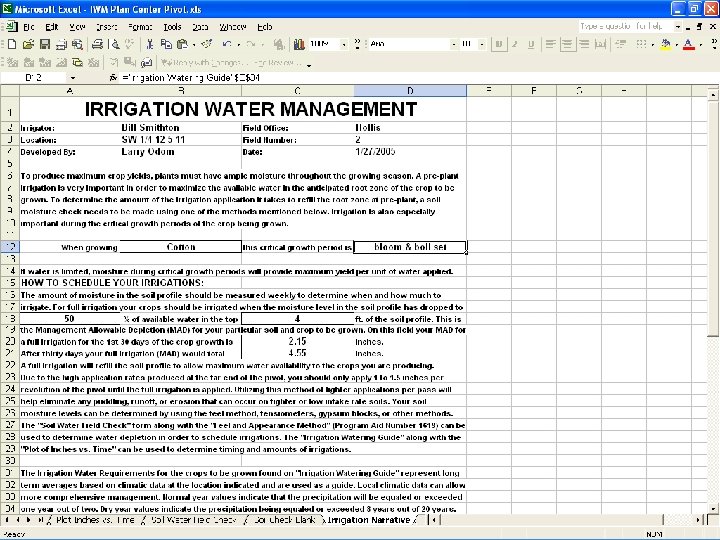This screenshot has height=540, width=720.
Task: Toggle Underline formatting button
Action: (x=531, y=44)
